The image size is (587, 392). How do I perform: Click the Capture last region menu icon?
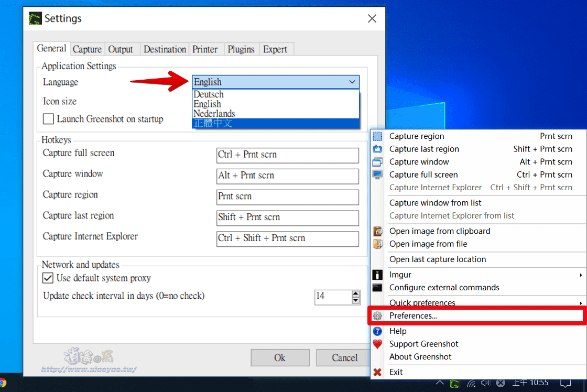377,149
